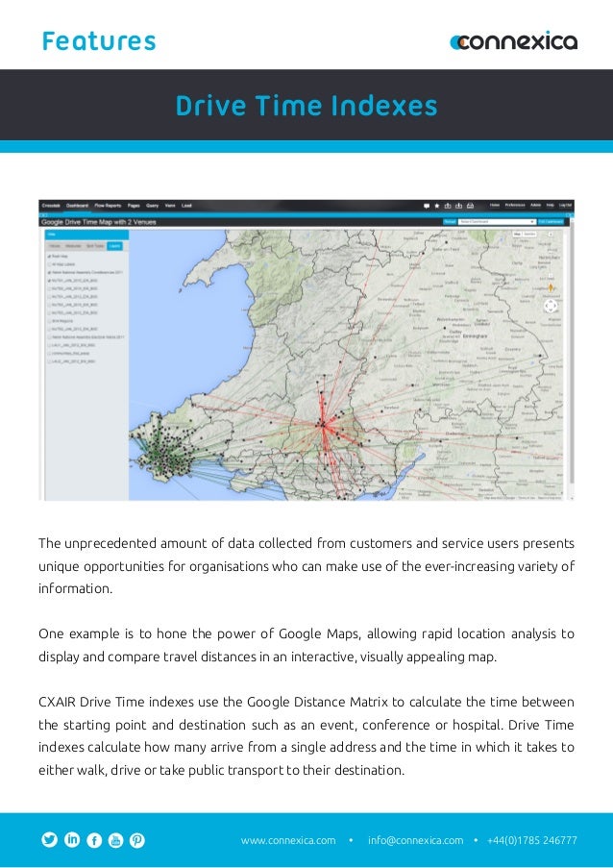The height and width of the screenshot is (868, 613).
Task: Enable the All Map Labels checkbox
Action: [x=50, y=264]
